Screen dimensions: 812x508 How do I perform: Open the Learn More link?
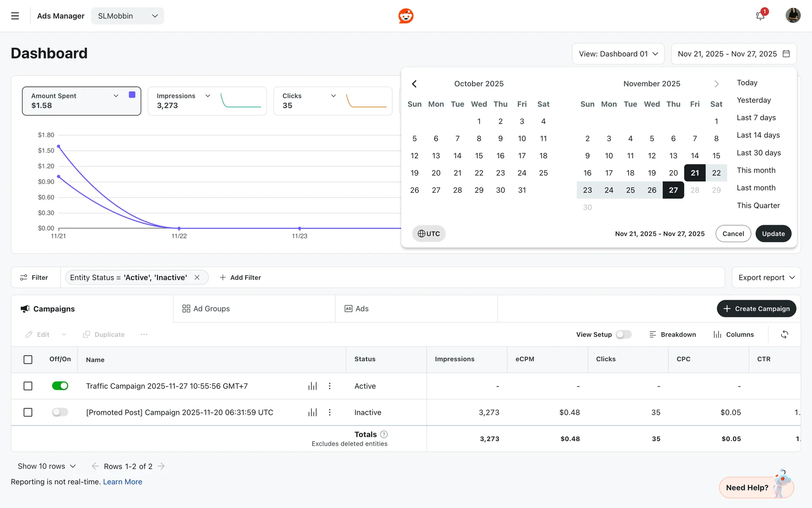(123, 482)
